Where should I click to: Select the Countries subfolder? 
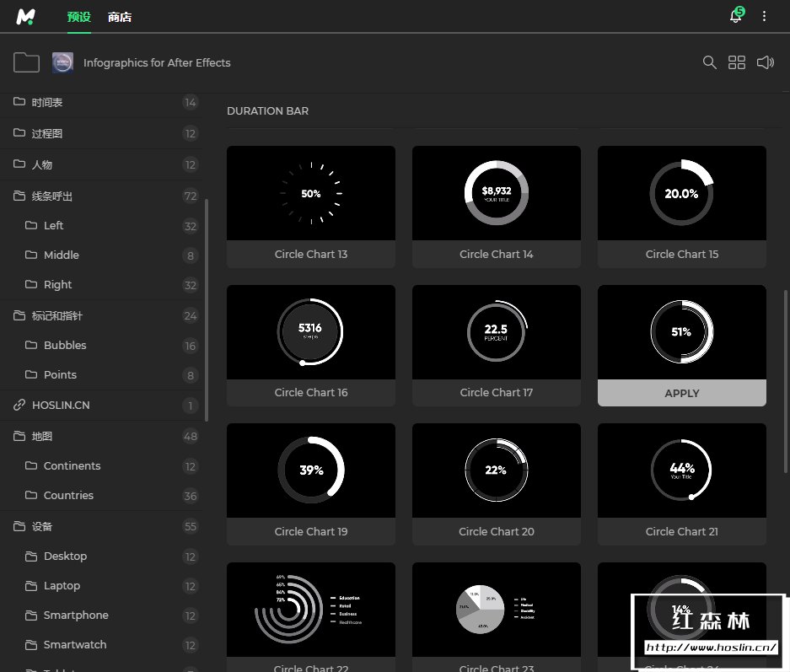[68, 496]
